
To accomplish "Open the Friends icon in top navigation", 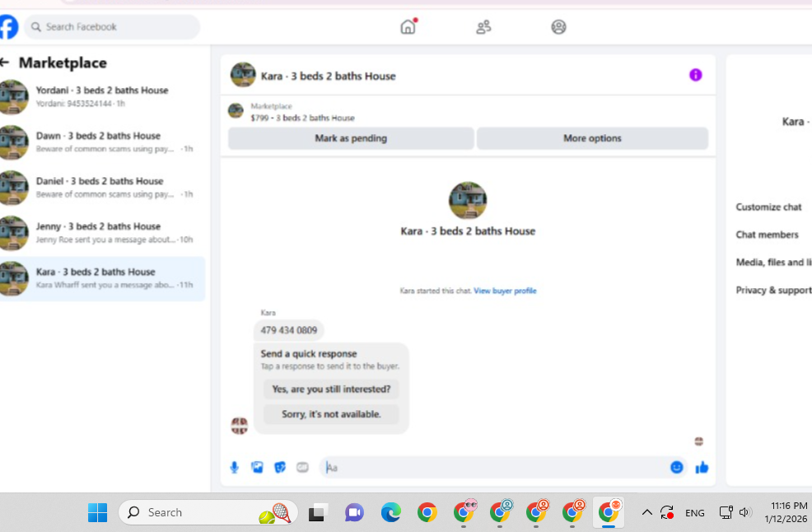I will tap(483, 27).
